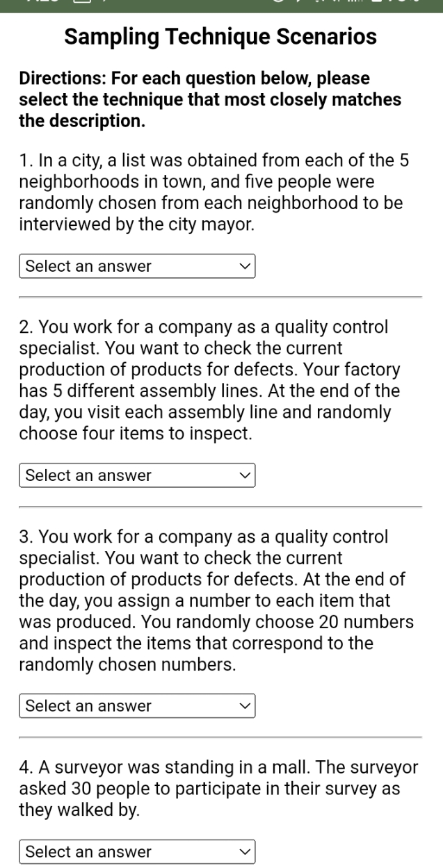Click the divider line below question 1
The image size is (443, 868).
tap(220, 297)
